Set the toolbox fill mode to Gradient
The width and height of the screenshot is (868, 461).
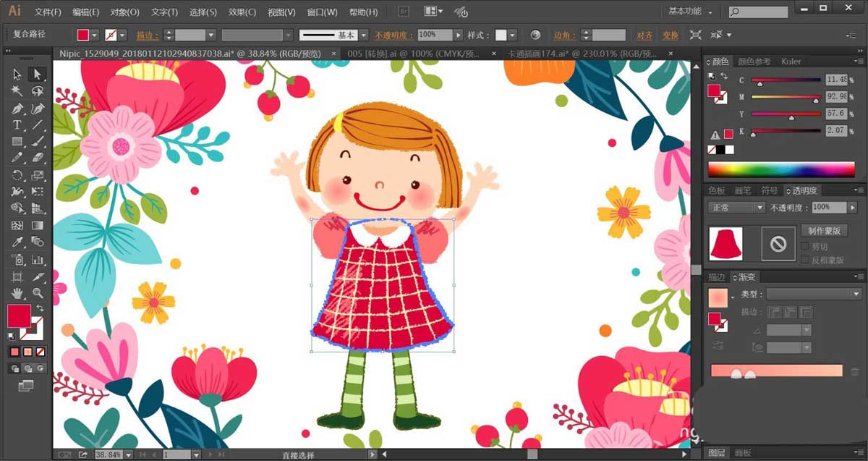(x=27, y=352)
